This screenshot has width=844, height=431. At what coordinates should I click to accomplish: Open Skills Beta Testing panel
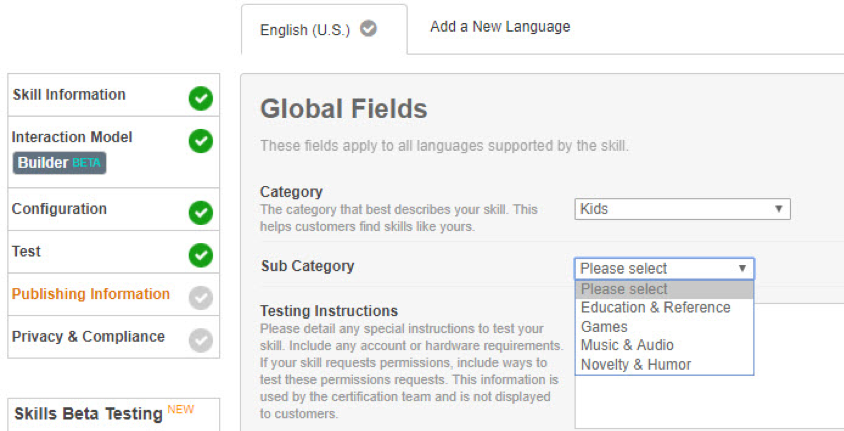coord(88,414)
